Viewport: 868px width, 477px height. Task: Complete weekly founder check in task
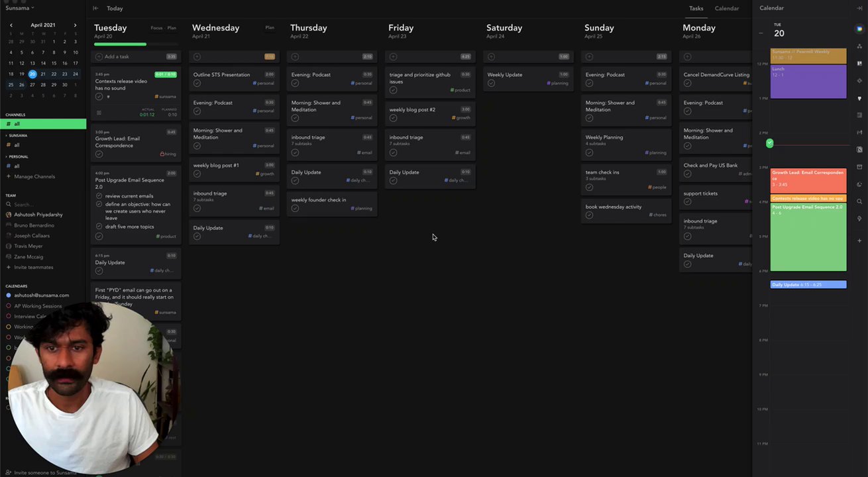[x=295, y=208]
